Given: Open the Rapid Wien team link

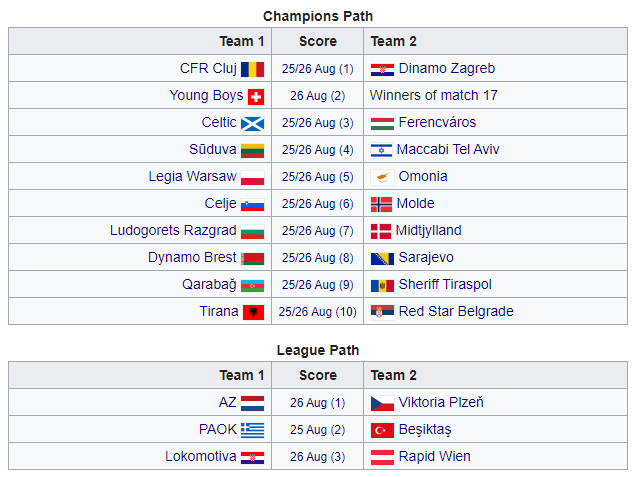Looking at the screenshot, I should click(x=434, y=457).
